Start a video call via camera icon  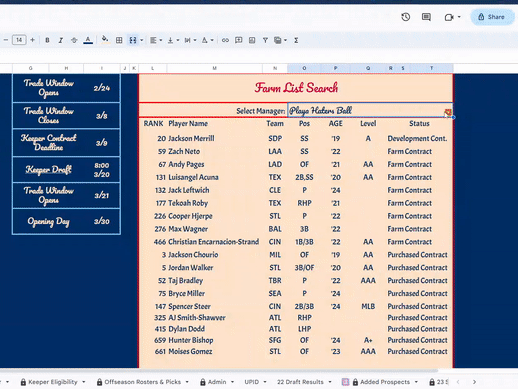tap(449, 17)
